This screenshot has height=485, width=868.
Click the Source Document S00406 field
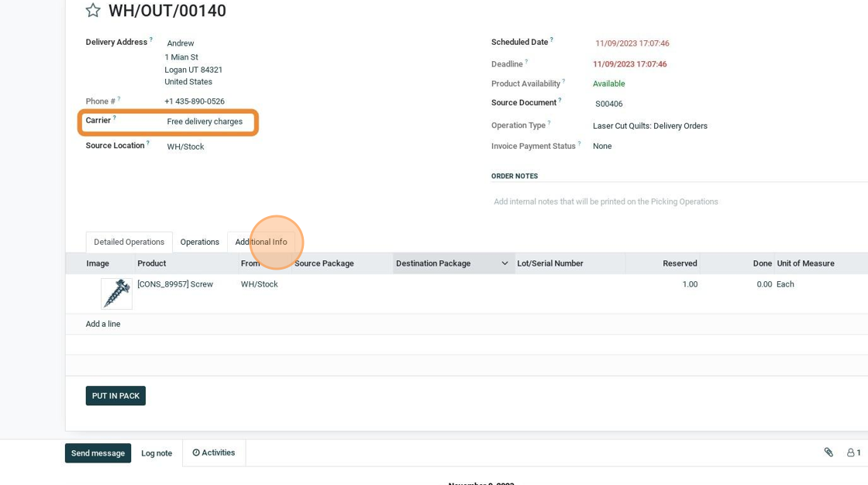click(608, 104)
